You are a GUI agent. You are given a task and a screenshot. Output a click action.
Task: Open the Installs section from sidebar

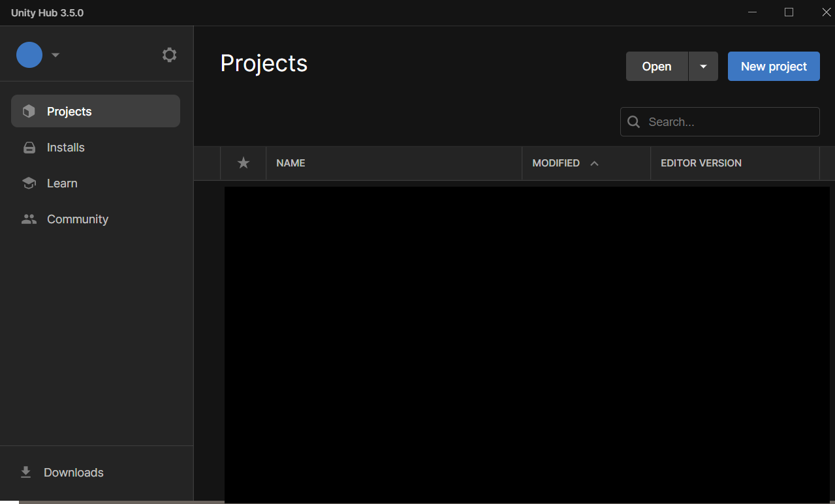click(65, 147)
